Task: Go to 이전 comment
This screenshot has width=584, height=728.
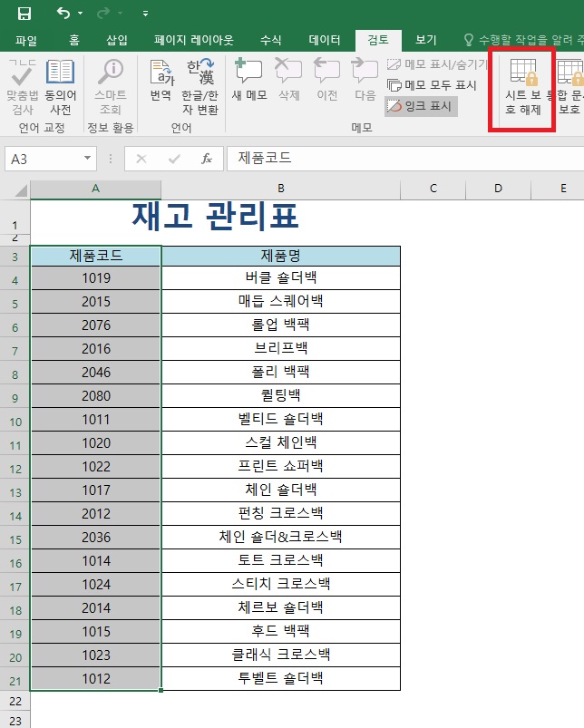Action: 326,80
